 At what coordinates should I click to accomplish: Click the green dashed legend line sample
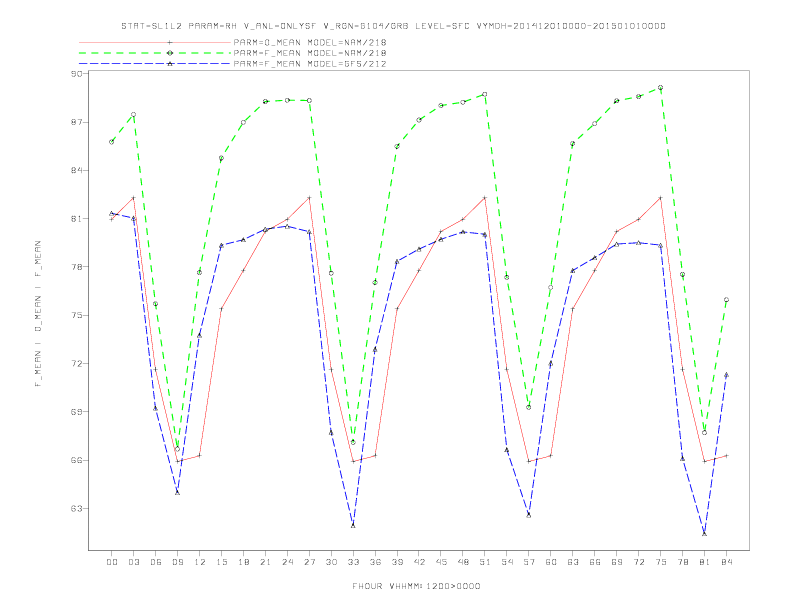155,53
